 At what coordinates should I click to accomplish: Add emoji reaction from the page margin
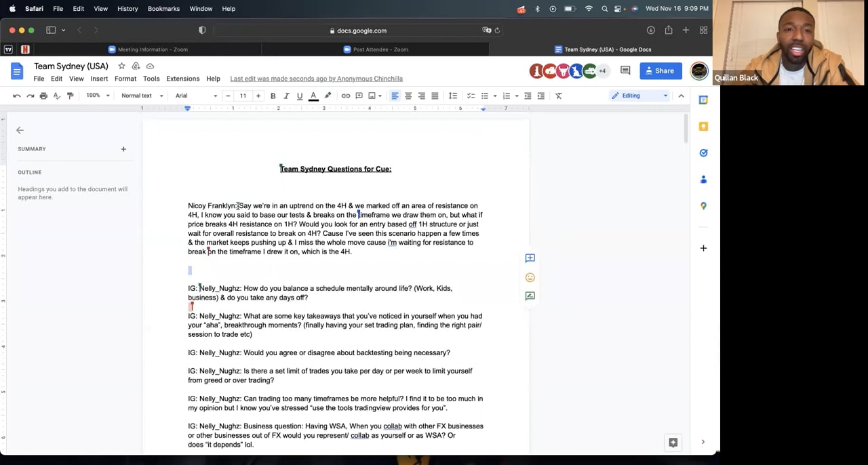[x=530, y=277]
